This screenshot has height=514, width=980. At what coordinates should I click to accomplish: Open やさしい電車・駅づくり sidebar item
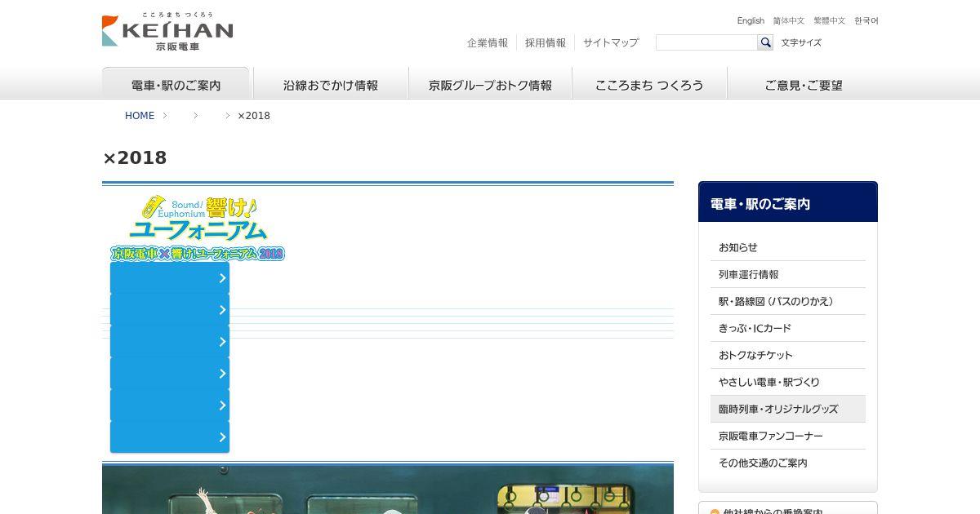788,382
